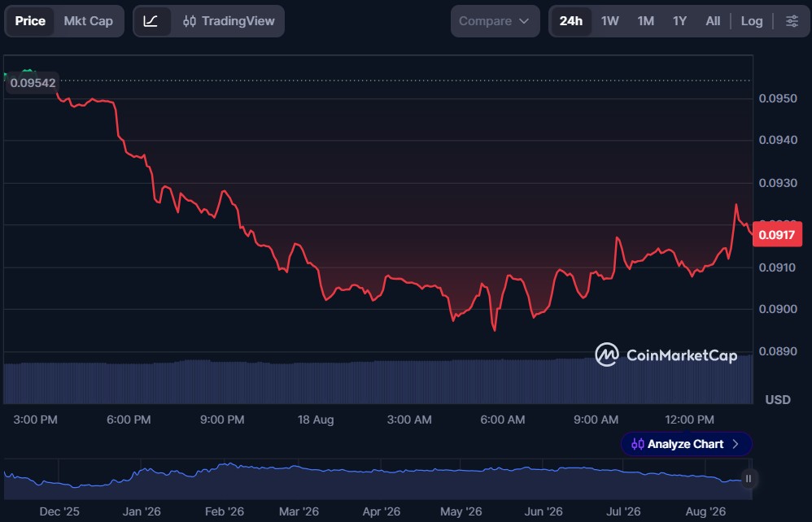Select the 1W time range
Image resolution: width=812 pixels, height=522 pixels.
(x=610, y=21)
